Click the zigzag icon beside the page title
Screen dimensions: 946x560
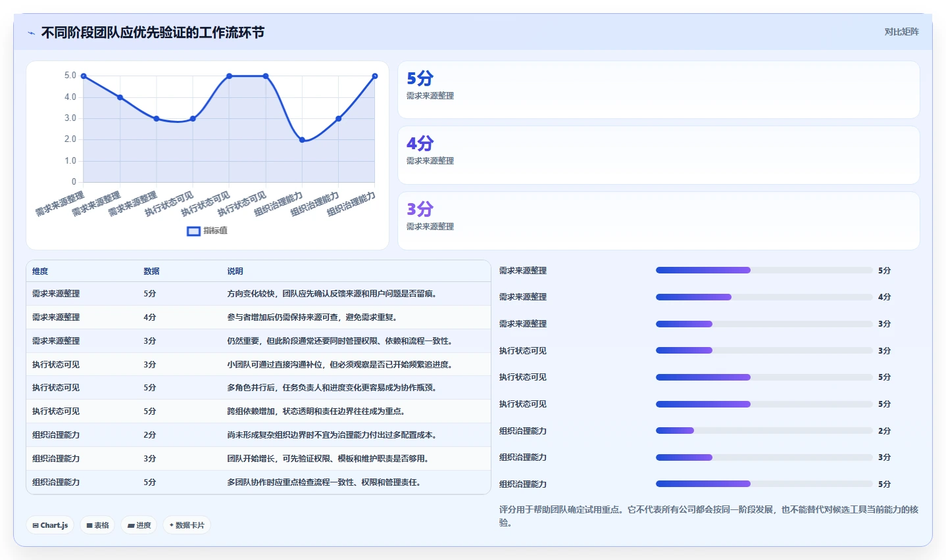[31, 33]
